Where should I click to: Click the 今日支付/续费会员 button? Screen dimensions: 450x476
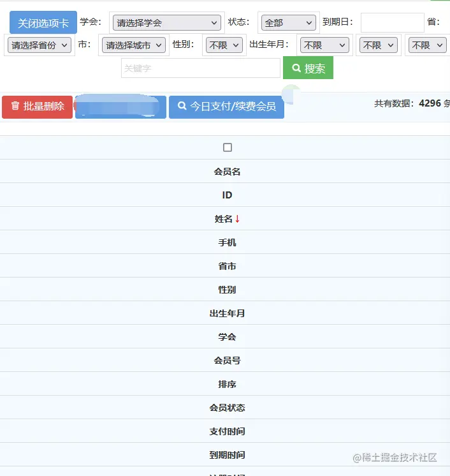[226, 107]
